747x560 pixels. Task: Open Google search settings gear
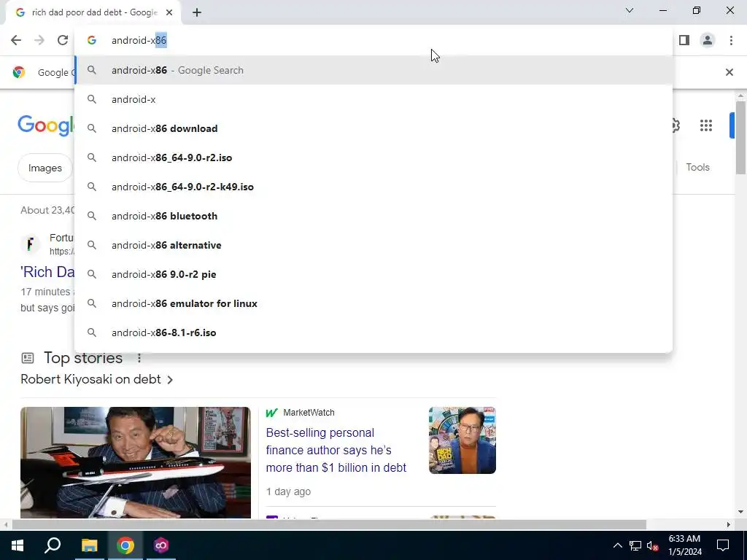676,125
